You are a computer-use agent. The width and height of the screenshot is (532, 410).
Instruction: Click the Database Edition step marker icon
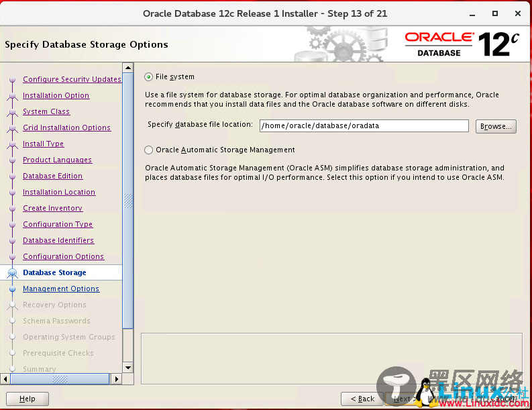tap(13, 176)
